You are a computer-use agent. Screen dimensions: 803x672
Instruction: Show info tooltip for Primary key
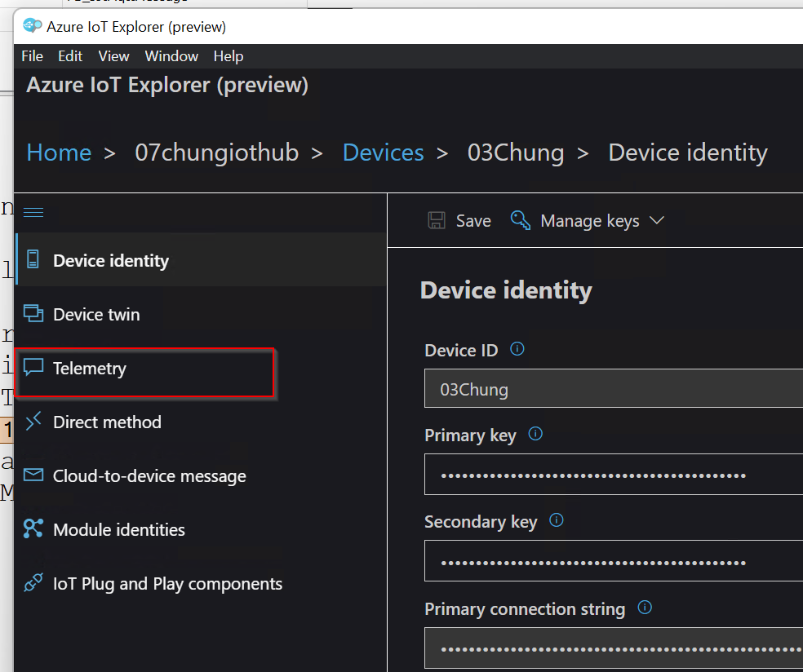535,434
